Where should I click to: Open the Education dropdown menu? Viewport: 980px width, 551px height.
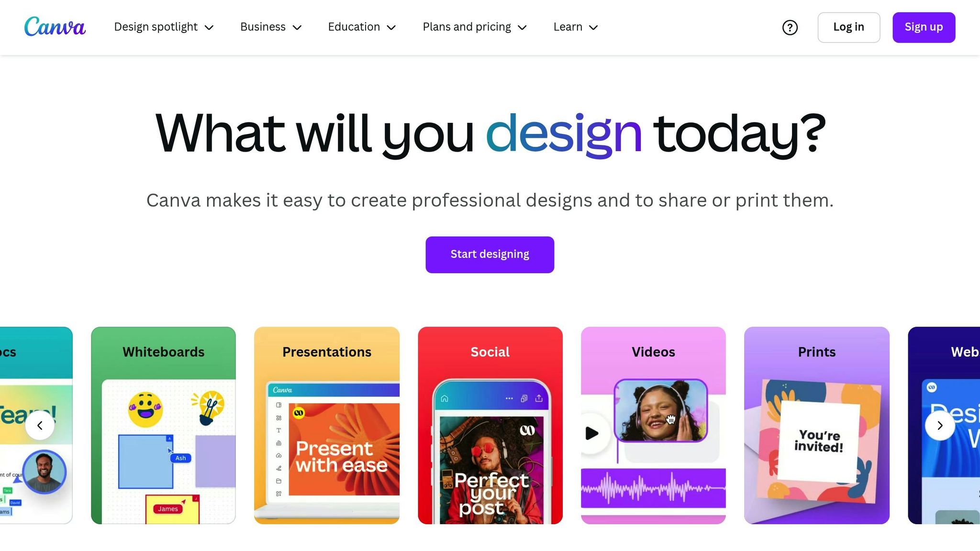click(x=362, y=27)
